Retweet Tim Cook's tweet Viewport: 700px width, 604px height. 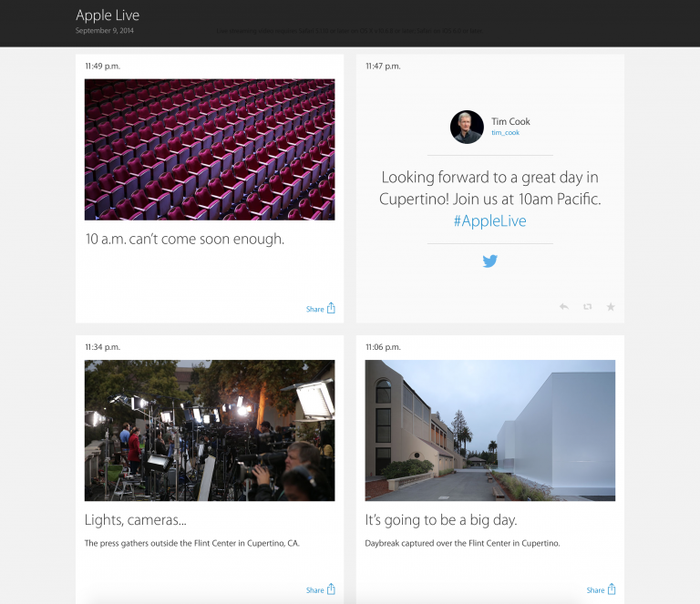[x=587, y=307]
